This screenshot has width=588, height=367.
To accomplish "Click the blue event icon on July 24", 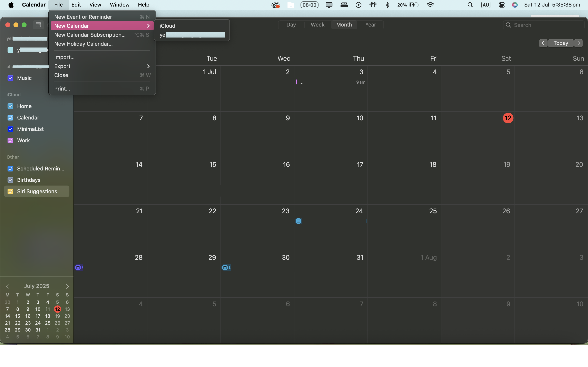I will [x=298, y=221].
